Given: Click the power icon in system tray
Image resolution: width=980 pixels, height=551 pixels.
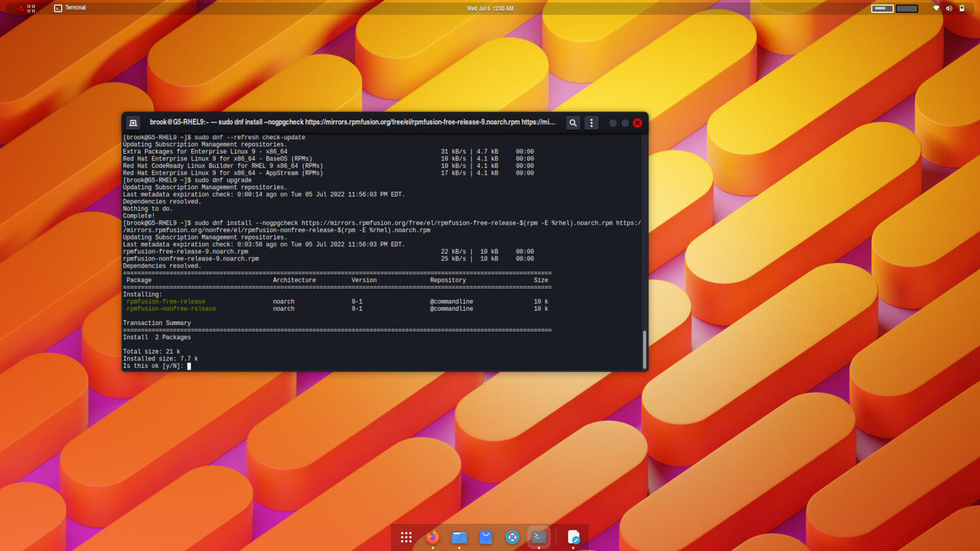Looking at the screenshot, I should pos(962,8).
